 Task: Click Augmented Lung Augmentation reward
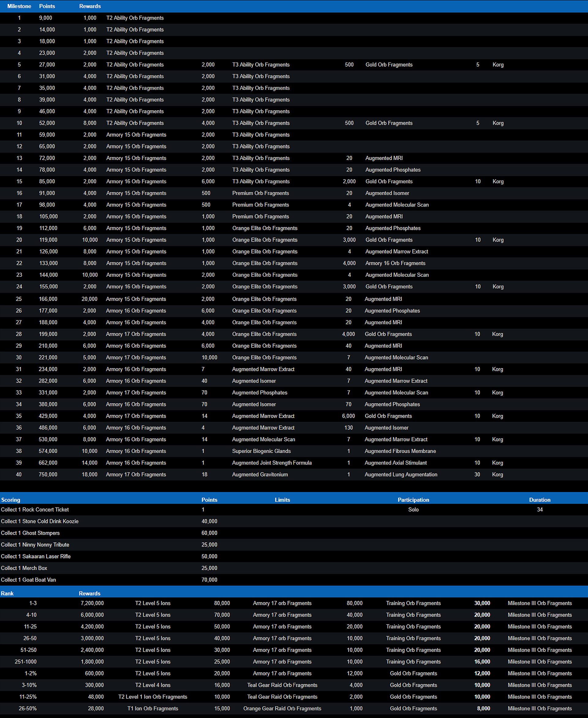point(401,474)
